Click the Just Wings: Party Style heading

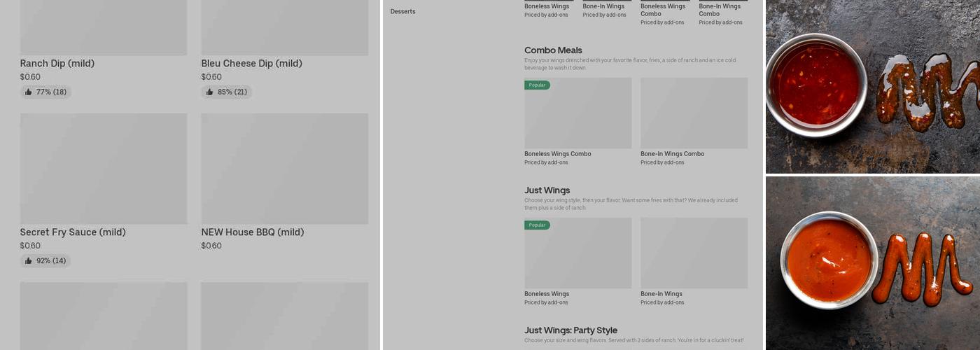[x=570, y=330]
